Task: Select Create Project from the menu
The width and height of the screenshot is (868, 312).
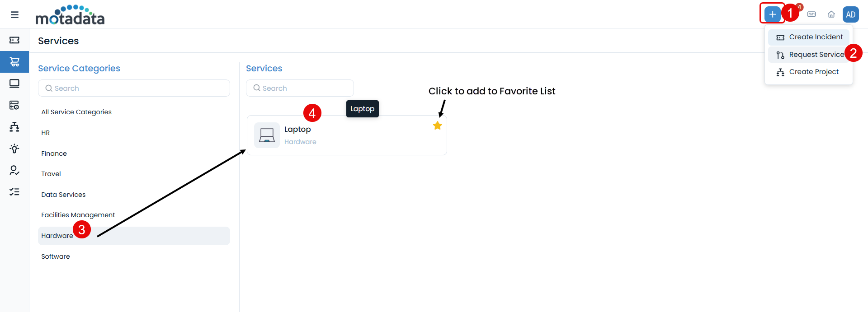Action: coord(809,72)
